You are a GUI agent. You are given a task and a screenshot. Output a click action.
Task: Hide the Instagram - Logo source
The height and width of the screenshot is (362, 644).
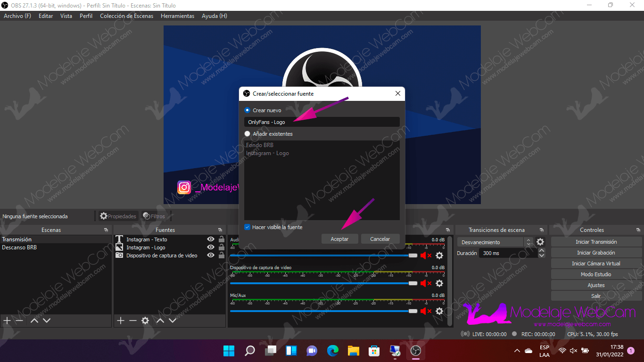210,247
